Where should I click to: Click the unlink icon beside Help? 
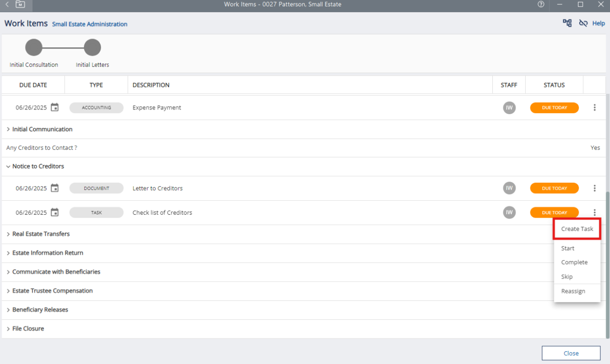tap(583, 23)
